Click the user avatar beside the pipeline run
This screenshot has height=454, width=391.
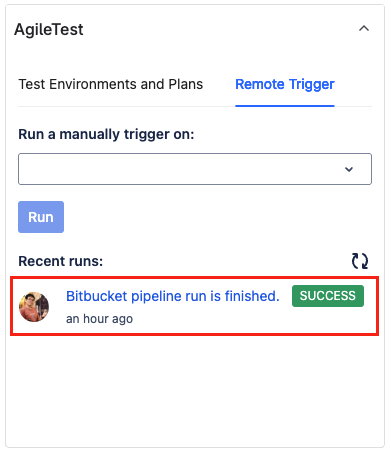pos(34,307)
